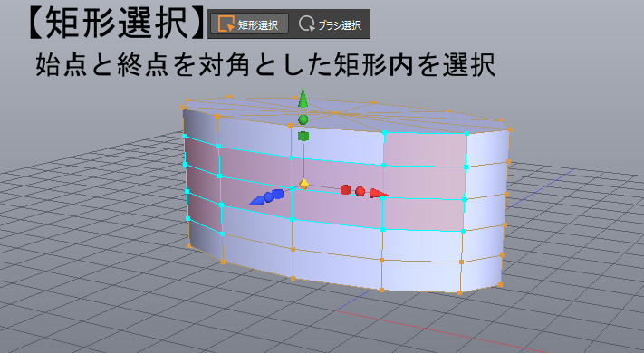Viewport: 644px width, 353px height.
Task: Click the brush selection circular arrow icon
Action: 306,24
